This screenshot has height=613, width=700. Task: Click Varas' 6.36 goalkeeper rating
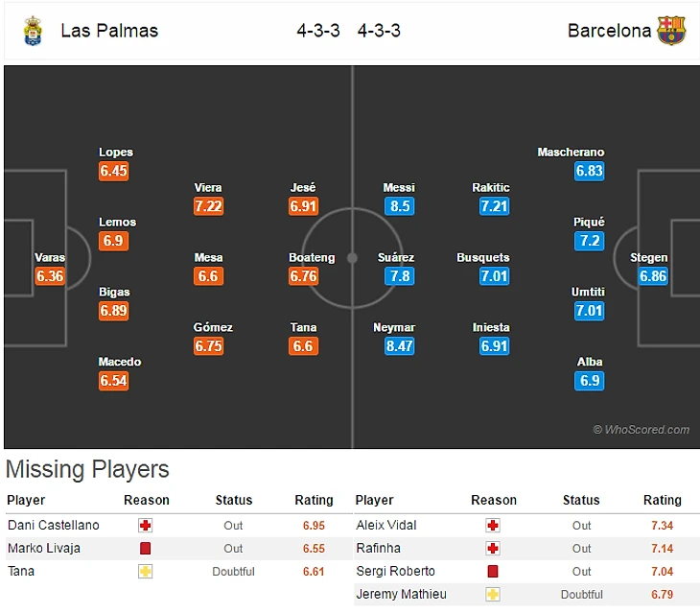pyautogui.click(x=50, y=276)
